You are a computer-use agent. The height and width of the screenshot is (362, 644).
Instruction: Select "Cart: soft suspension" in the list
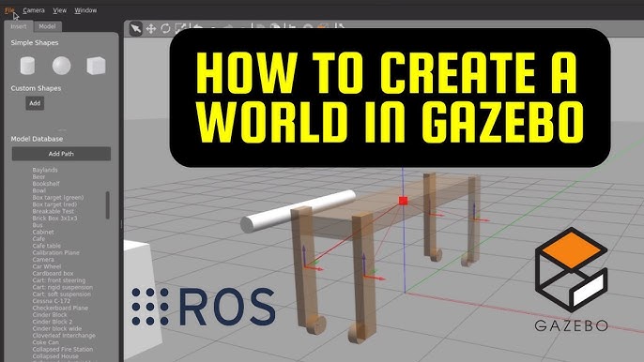pyautogui.click(x=62, y=294)
